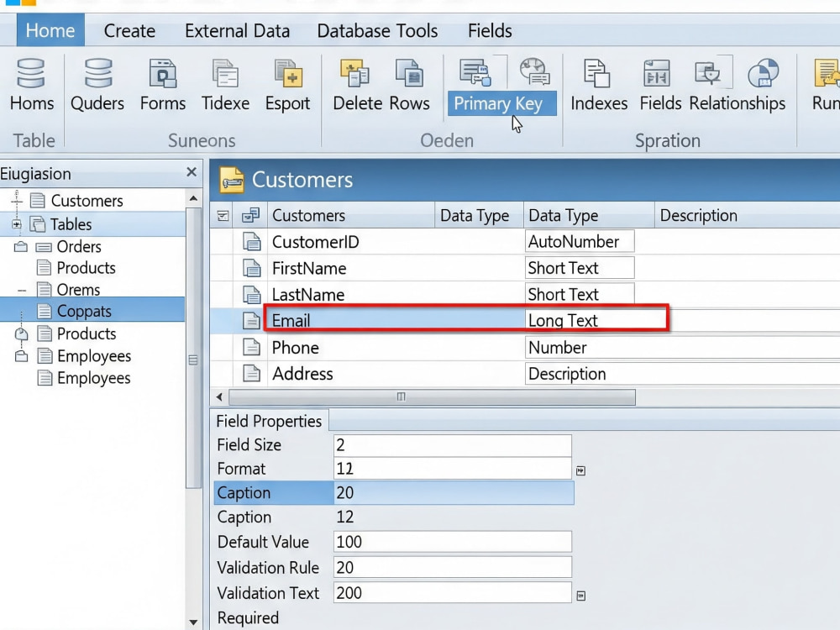Click the Run ribbon icon
Viewport: 840px width, 630px height.
pyautogui.click(x=827, y=73)
